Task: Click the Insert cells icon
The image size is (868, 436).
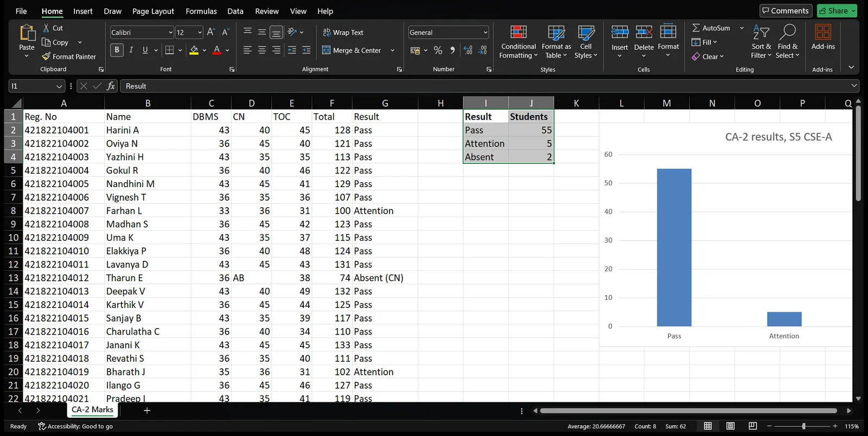Action: pyautogui.click(x=620, y=33)
